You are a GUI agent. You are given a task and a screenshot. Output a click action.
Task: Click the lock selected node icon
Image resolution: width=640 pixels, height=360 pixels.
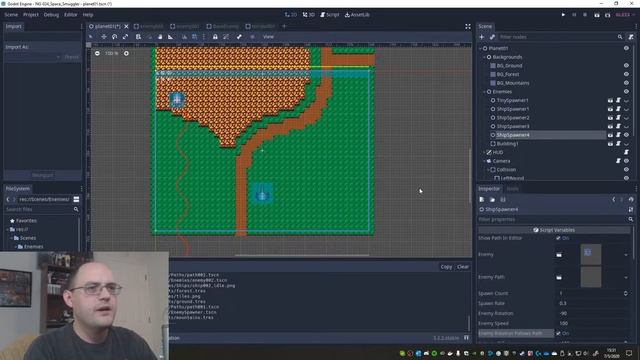pyautogui.click(x=215, y=37)
